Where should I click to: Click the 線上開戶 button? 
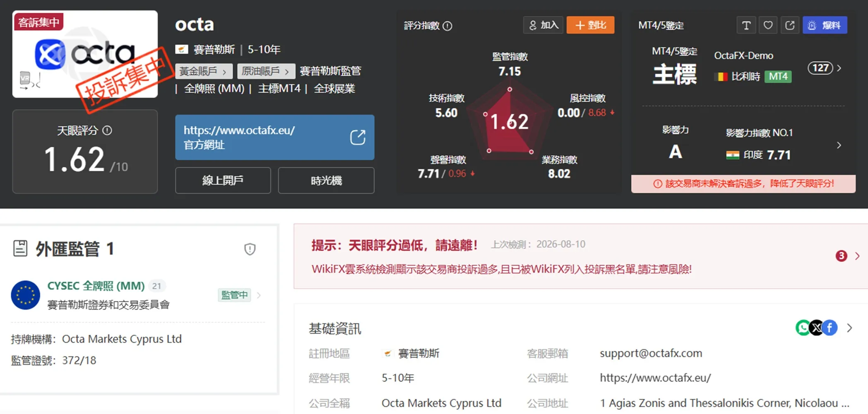(223, 180)
